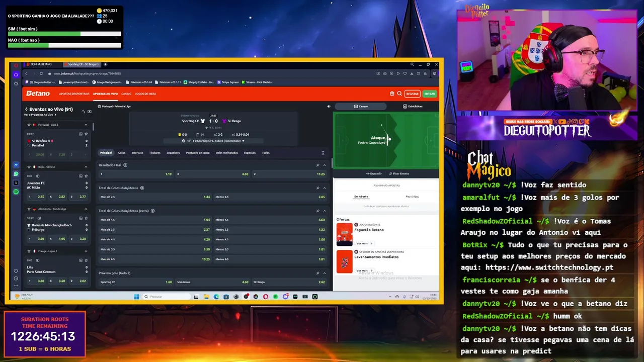Collapse the Resultado Final market

tap(325, 165)
